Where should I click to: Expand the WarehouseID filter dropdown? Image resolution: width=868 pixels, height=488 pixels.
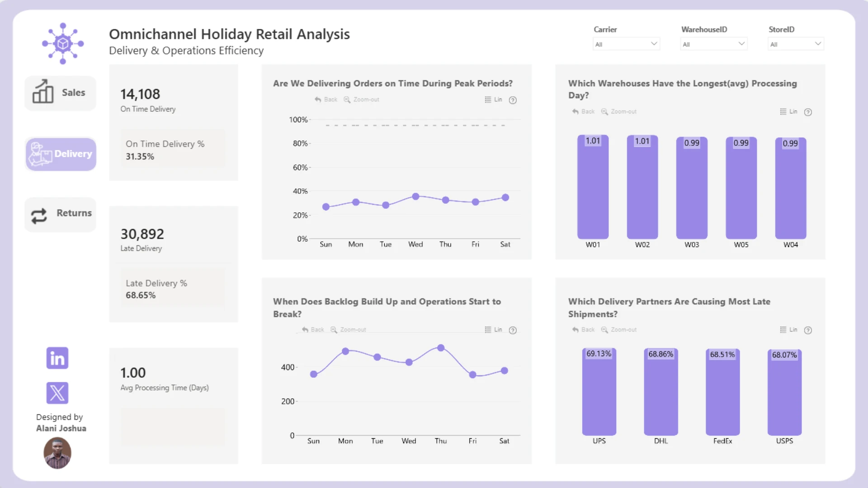pyautogui.click(x=713, y=44)
